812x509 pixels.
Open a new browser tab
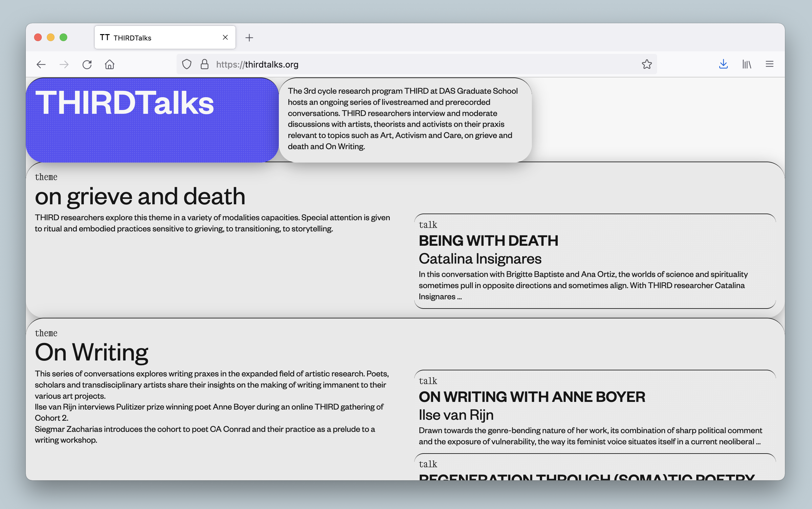(249, 38)
